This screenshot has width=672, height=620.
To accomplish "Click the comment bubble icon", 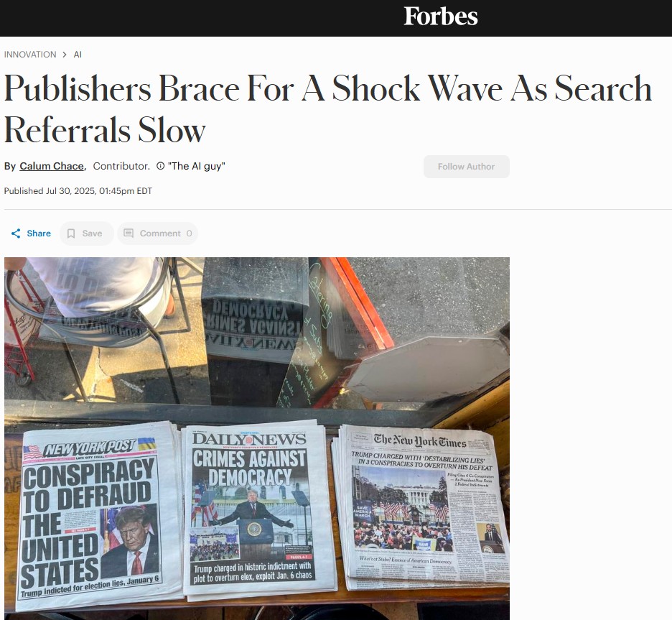I will click(x=128, y=233).
